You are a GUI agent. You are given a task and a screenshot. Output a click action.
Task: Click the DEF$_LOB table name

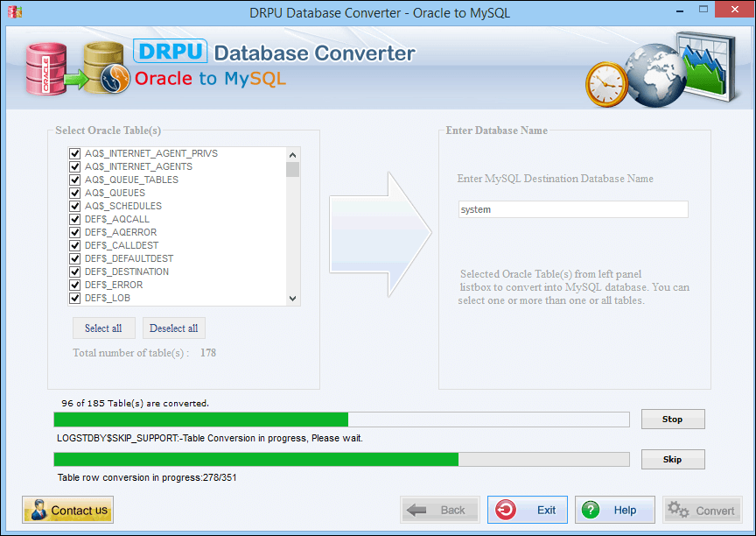(x=108, y=298)
